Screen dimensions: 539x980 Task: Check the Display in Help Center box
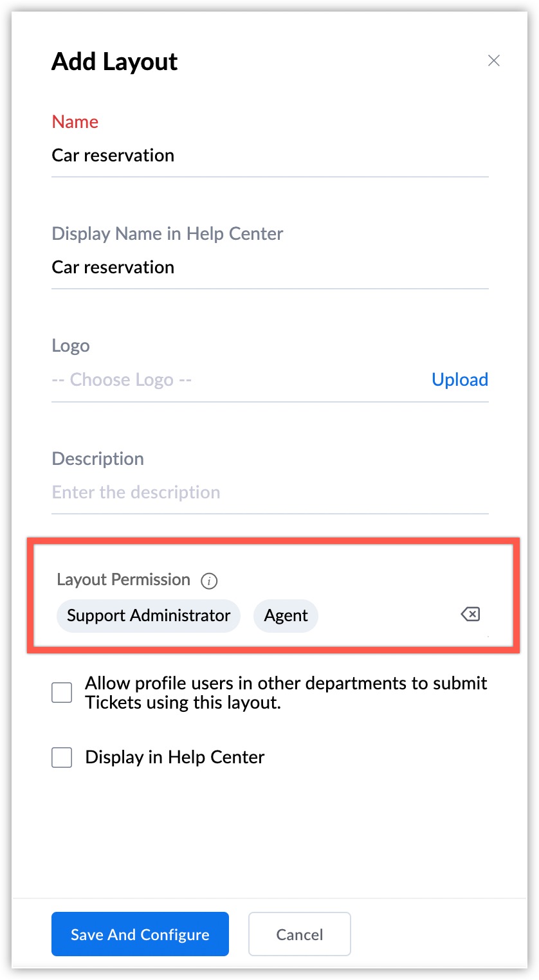[x=62, y=758]
